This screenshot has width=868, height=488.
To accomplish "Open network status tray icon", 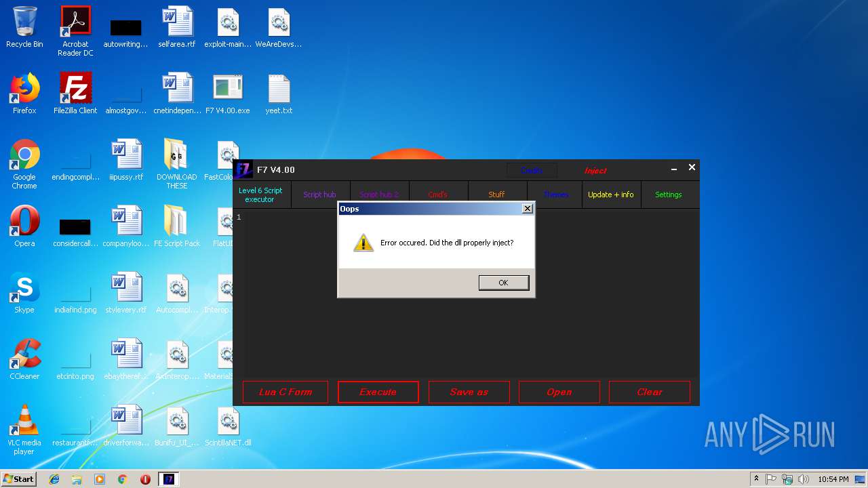I will [787, 479].
